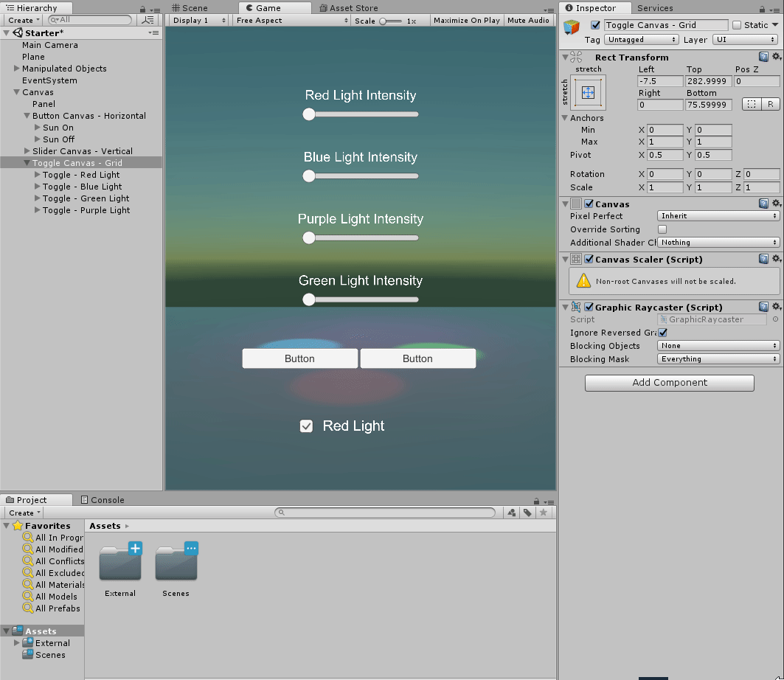
Task: Switch to the Scene tab
Action: click(189, 8)
